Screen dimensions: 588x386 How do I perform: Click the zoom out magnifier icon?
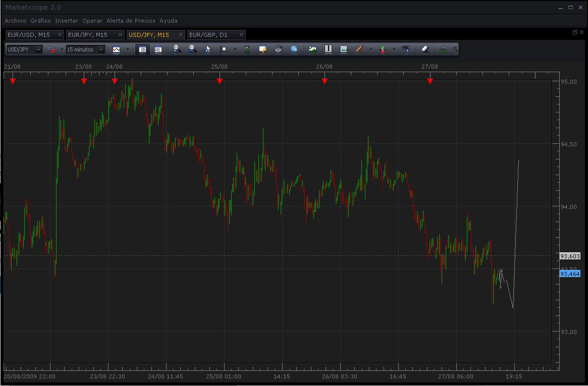[x=192, y=49]
